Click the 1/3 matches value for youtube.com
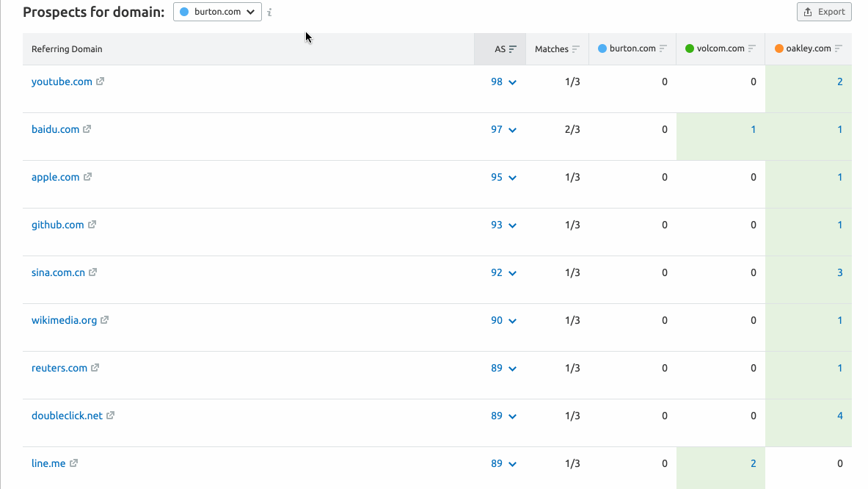Image resolution: width=868 pixels, height=489 pixels. (572, 82)
